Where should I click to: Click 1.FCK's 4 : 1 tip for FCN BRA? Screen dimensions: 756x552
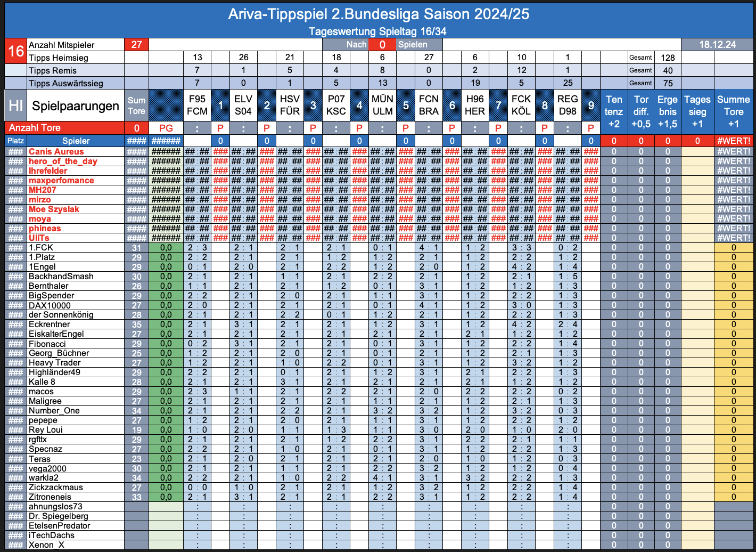tap(429, 248)
